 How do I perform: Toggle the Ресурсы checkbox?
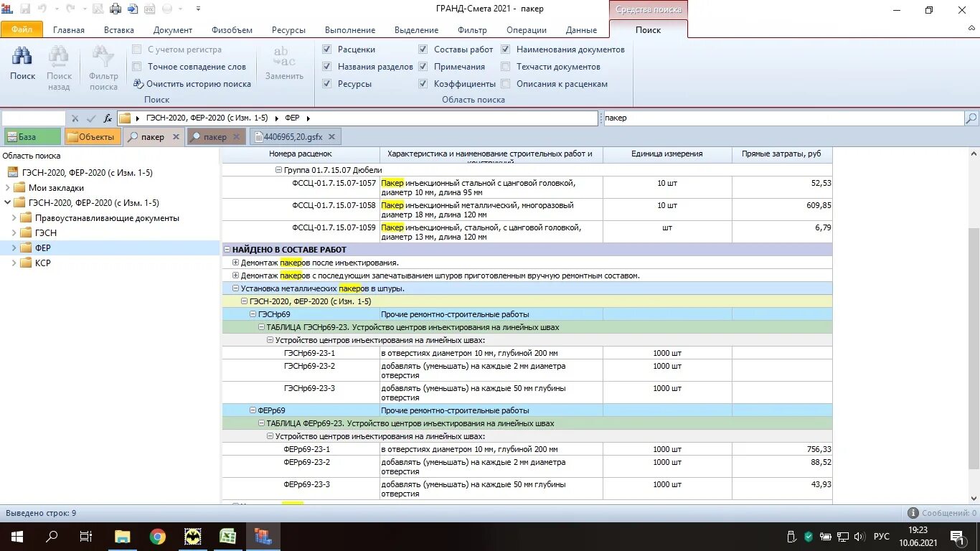pos(327,84)
